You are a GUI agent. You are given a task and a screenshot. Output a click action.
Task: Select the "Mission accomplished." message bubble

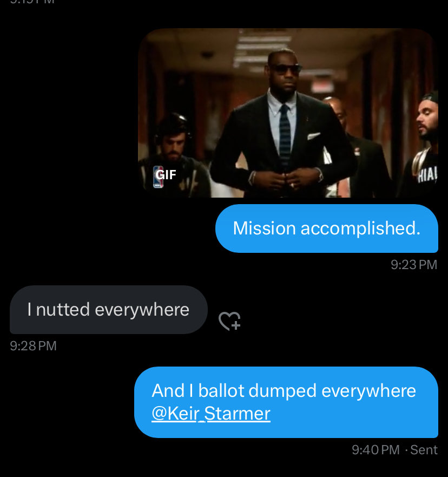(x=327, y=228)
